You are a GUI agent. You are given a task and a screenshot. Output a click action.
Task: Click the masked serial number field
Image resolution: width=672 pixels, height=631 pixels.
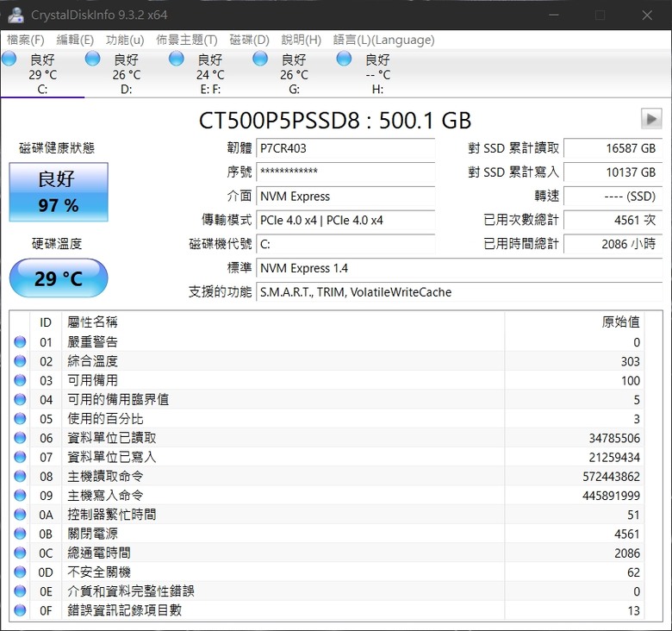coord(345,172)
